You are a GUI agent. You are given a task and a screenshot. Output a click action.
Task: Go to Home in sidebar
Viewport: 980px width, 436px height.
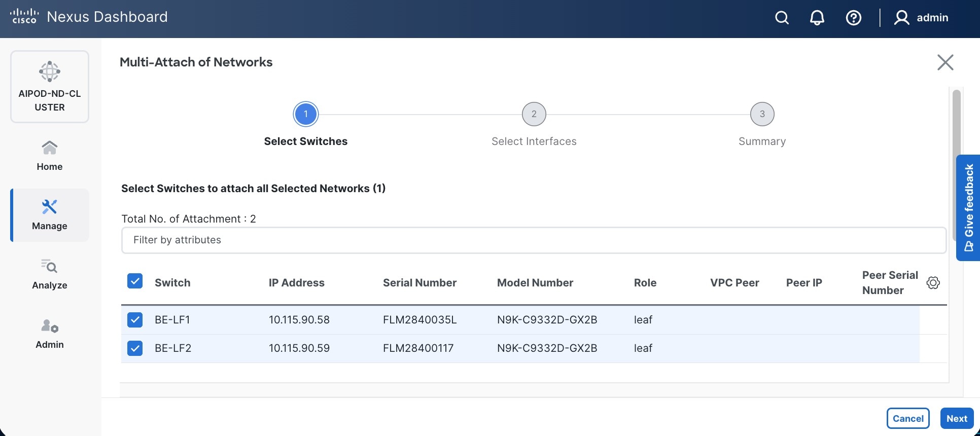point(50,156)
